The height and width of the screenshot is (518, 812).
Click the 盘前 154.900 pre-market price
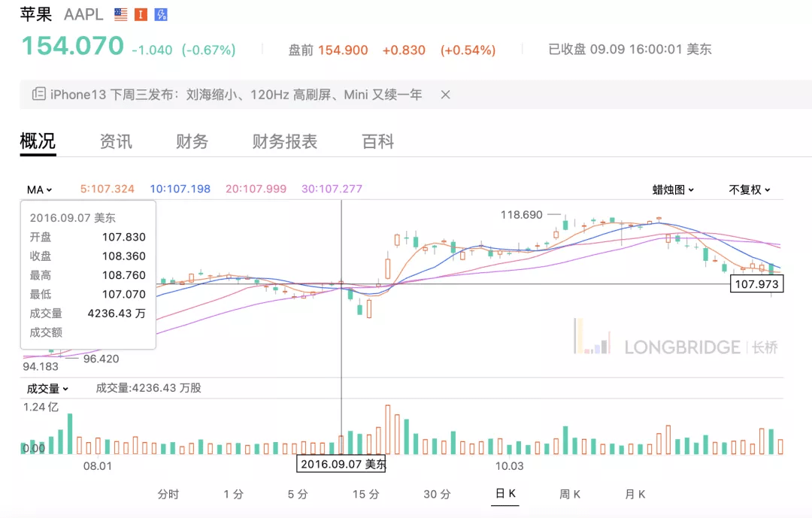click(329, 50)
